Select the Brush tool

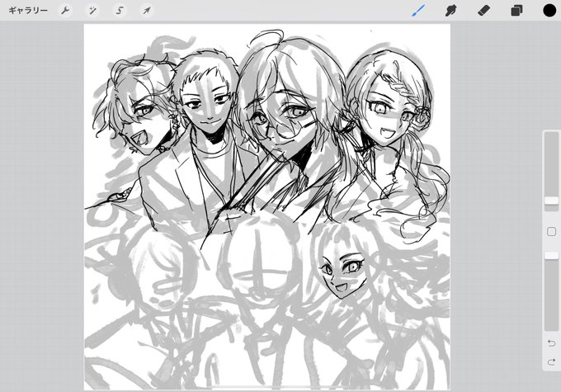click(x=418, y=11)
